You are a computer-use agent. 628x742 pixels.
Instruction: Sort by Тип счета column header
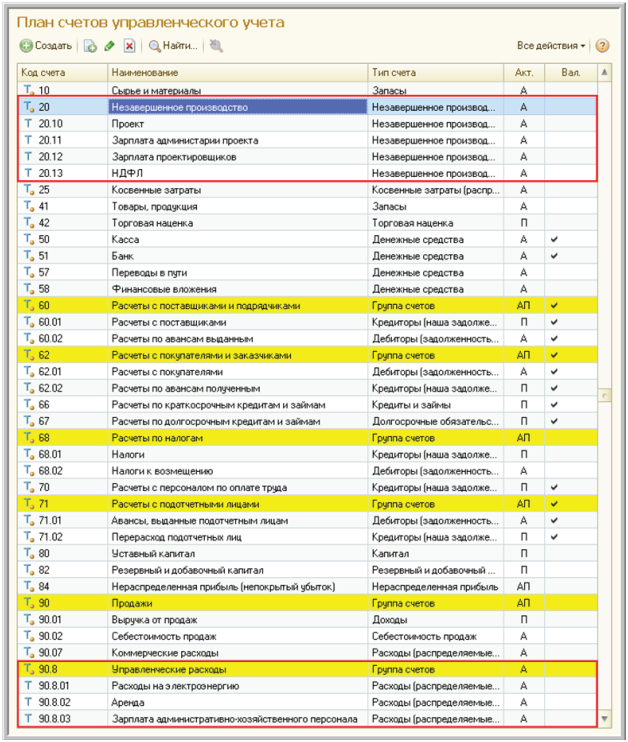(x=436, y=73)
